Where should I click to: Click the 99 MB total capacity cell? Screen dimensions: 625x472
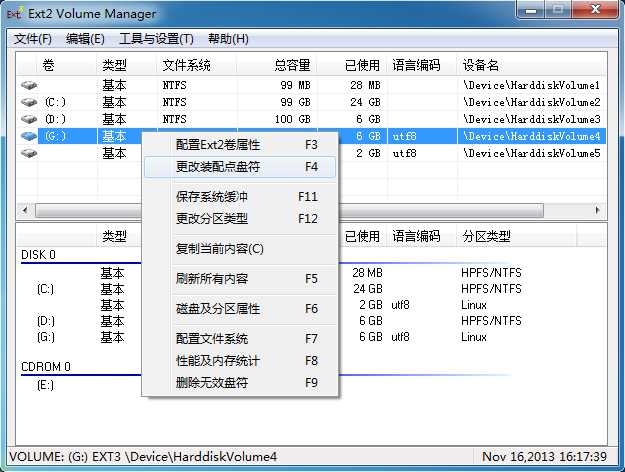coord(295,85)
